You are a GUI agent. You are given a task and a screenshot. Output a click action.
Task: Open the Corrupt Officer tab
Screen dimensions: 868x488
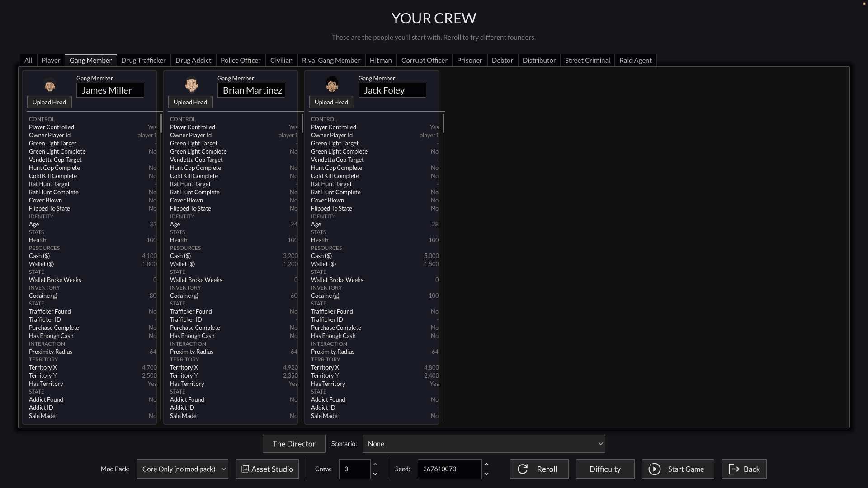pyautogui.click(x=425, y=60)
